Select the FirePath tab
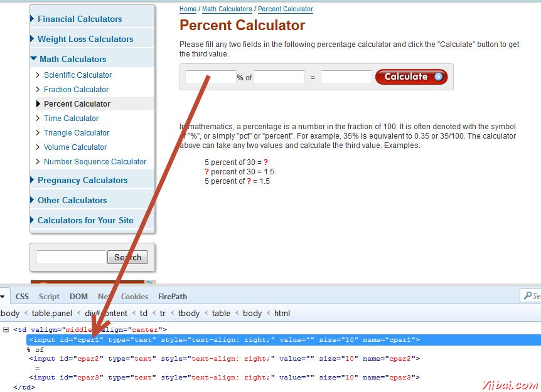This screenshot has width=541, height=392. point(173,296)
